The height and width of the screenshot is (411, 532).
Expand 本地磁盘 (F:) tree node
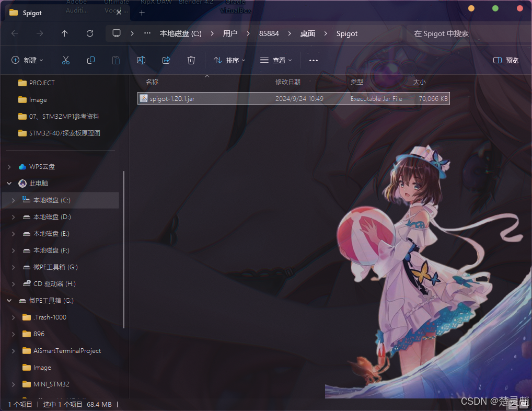[x=13, y=250]
